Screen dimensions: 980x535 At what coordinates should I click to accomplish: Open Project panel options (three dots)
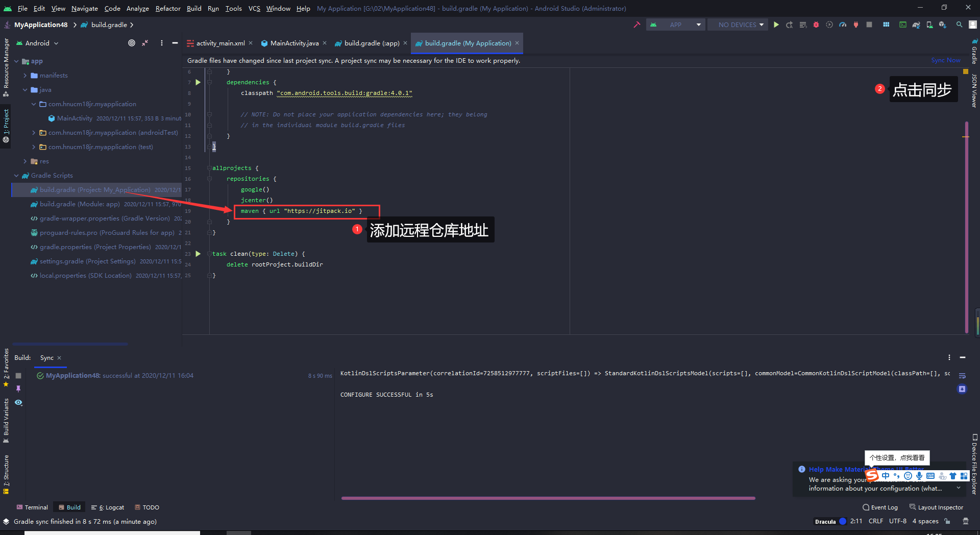click(x=162, y=43)
